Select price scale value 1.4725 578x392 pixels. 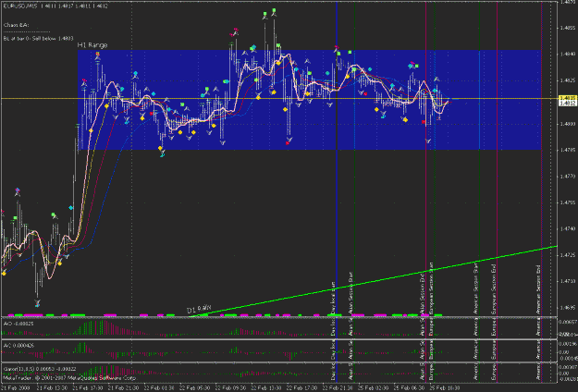[x=568, y=255]
